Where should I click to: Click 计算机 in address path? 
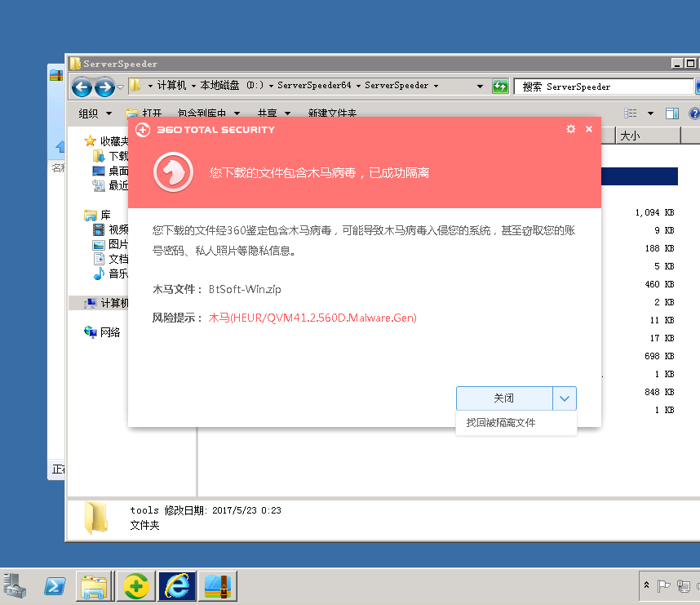point(171,86)
